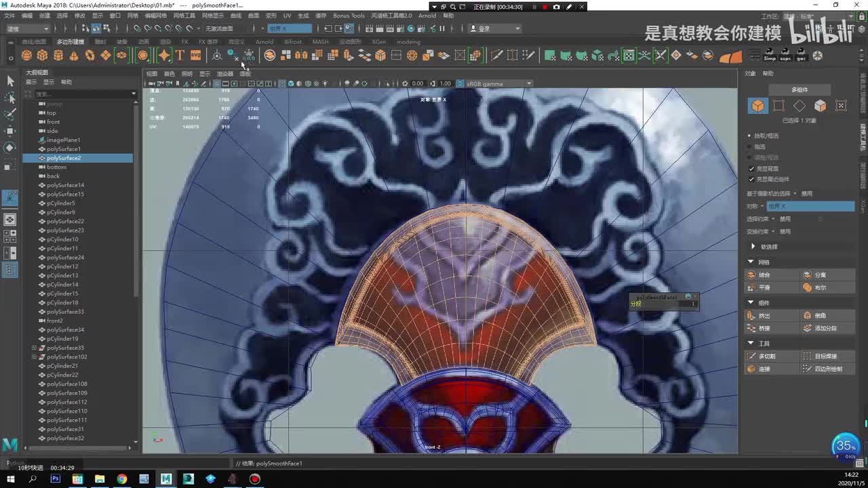Expand the polySurface35 tree node

click(x=34, y=348)
